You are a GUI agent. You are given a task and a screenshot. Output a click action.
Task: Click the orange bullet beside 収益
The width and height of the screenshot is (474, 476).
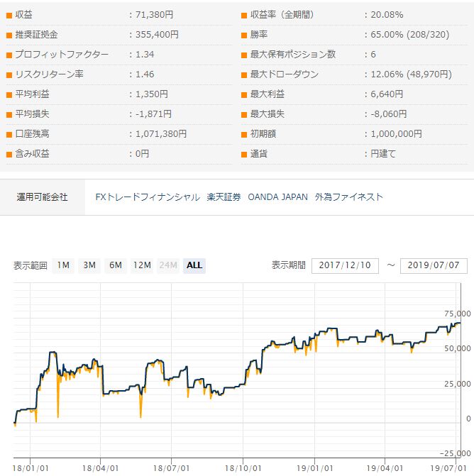click(9, 14)
